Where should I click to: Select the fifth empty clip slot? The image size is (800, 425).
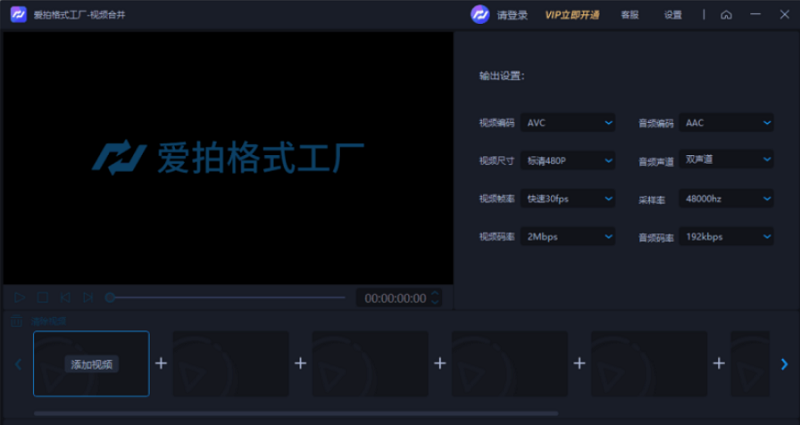coord(649,364)
